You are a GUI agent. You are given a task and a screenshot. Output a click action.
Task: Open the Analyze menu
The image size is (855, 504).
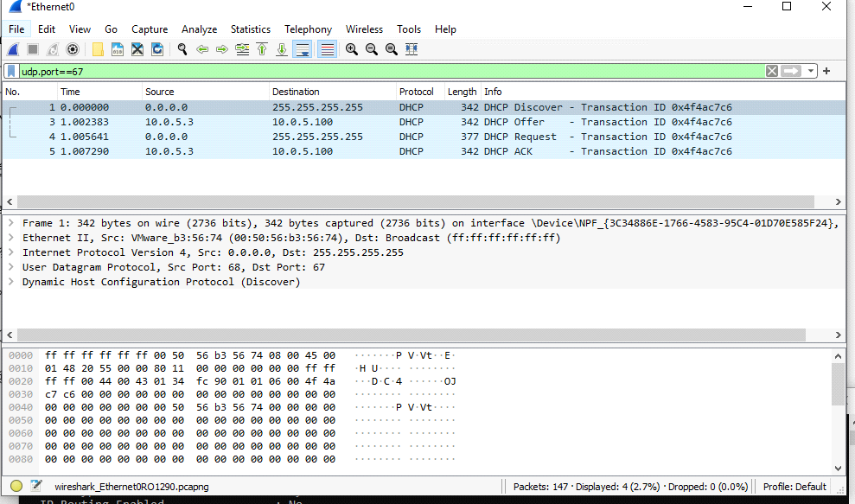[200, 29]
